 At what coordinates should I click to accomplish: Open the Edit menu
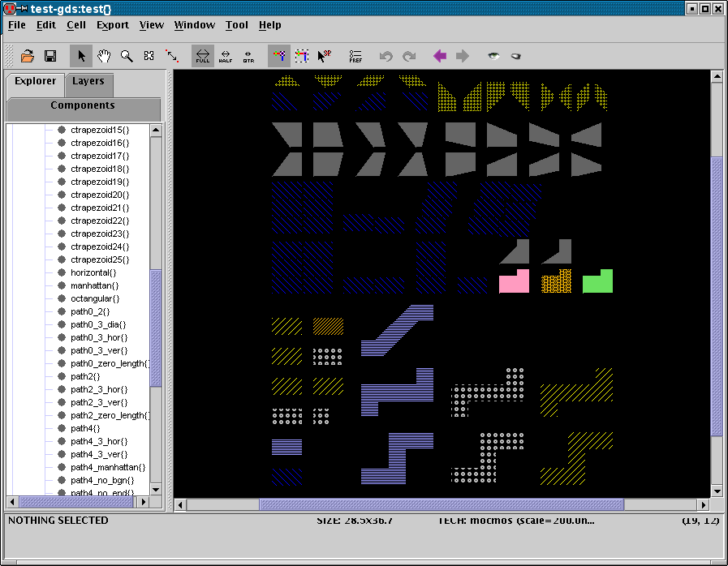click(46, 25)
